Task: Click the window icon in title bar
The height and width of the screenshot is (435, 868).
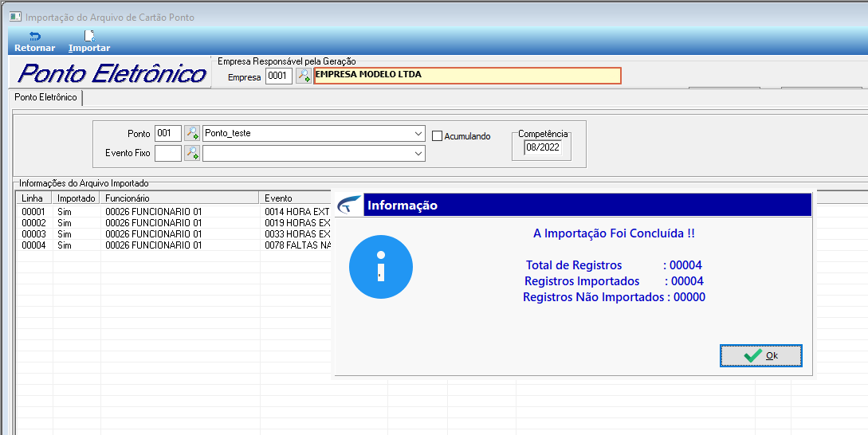Action: point(15,18)
